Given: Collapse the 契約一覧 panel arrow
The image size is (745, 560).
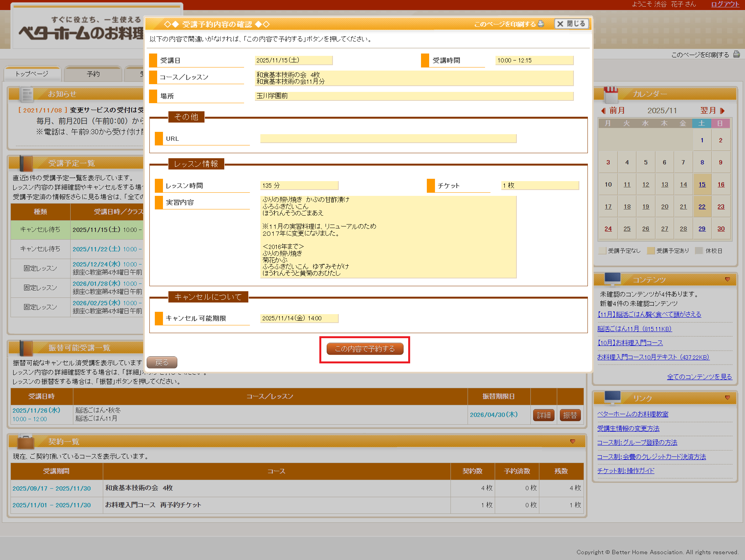Looking at the screenshot, I should [572, 442].
